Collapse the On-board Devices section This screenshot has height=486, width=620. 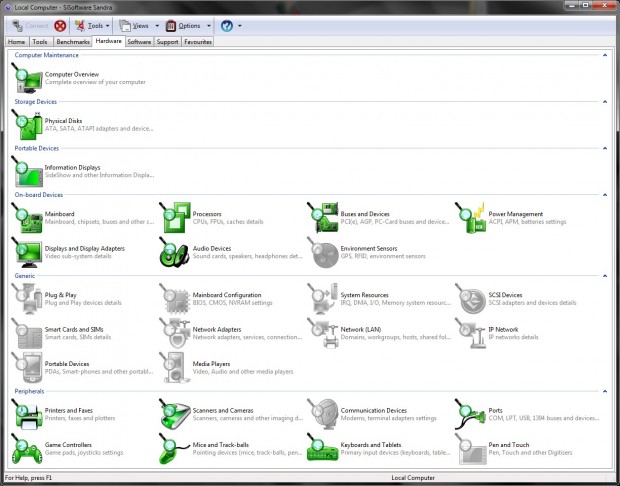(x=605, y=195)
